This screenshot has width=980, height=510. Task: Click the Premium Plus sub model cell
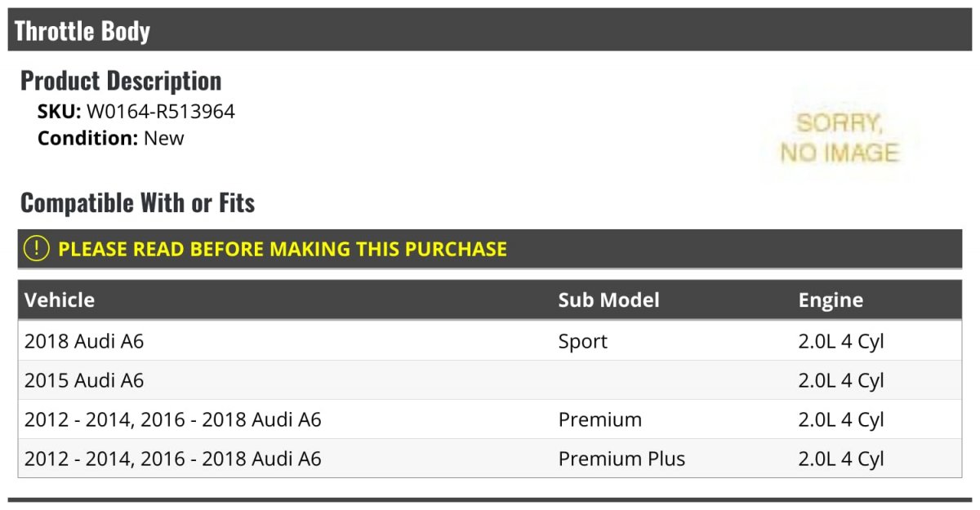tap(621, 459)
